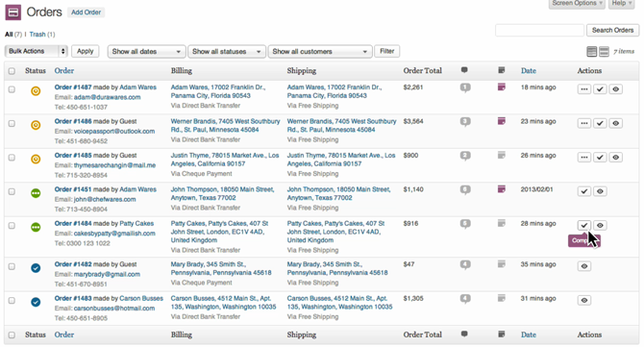
Task: Switch to list view icon
Action: 591,51
